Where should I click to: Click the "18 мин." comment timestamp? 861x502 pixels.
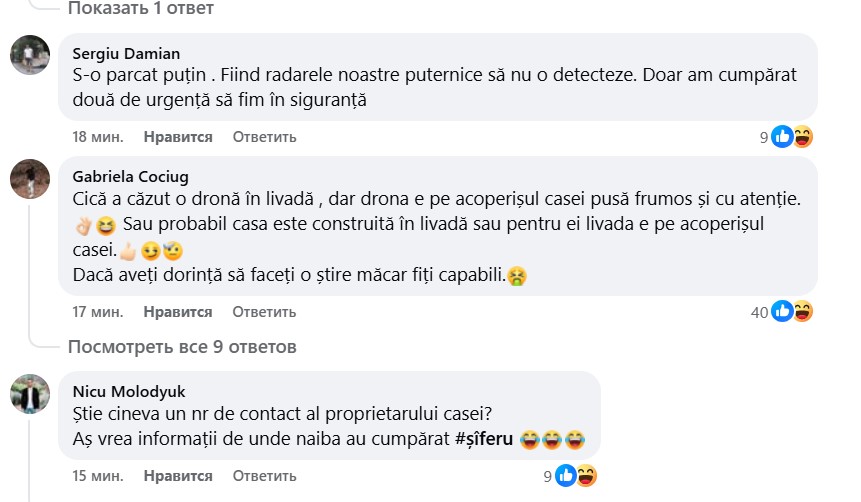point(98,136)
